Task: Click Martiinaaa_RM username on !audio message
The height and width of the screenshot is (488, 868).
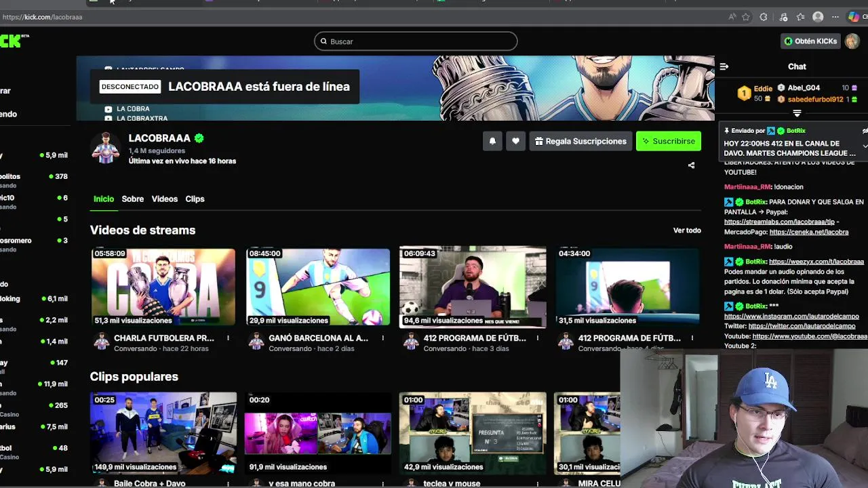Action: 747,247
